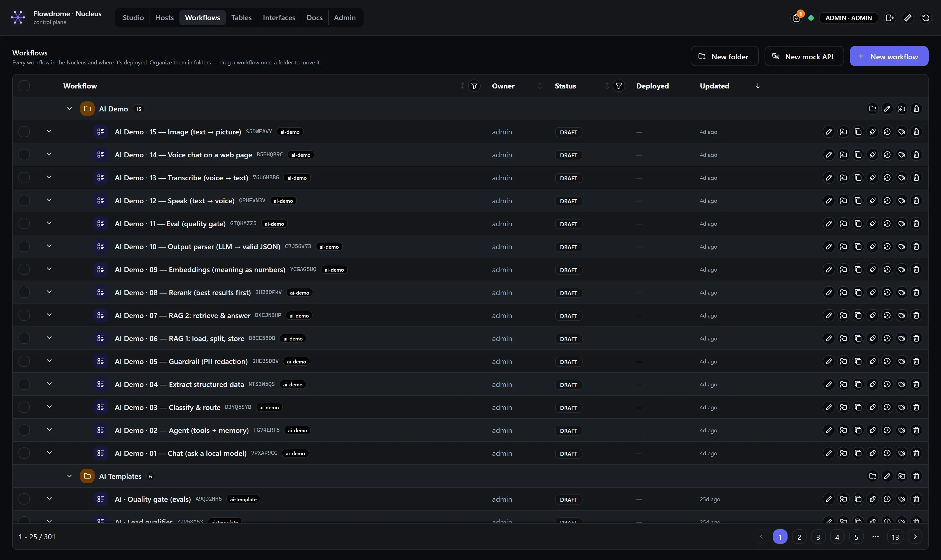Edit tags for AI Demo 04 Extract structured data
The width and height of the screenshot is (941, 560).
click(x=902, y=384)
